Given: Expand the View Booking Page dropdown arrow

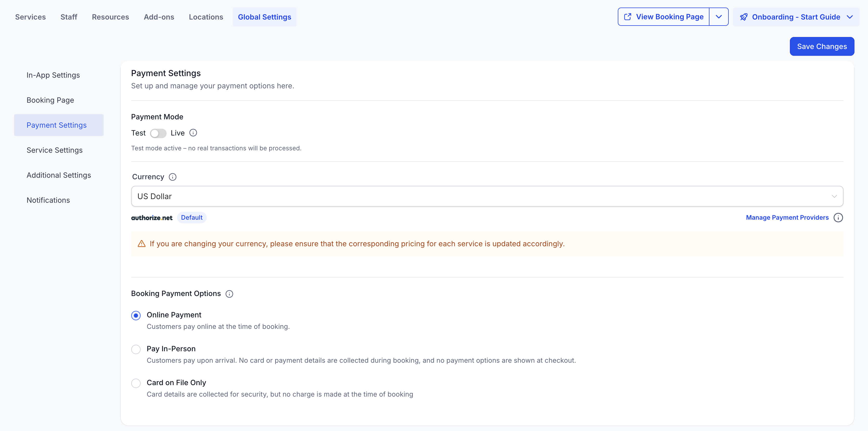Looking at the screenshot, I should pyautogui.click(x=718, y=17).
